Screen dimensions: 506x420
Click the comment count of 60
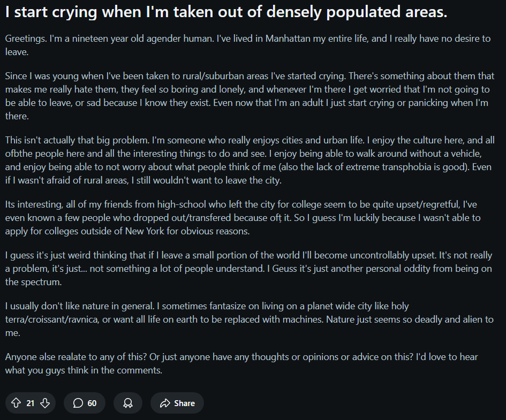(x=92, y=403)
